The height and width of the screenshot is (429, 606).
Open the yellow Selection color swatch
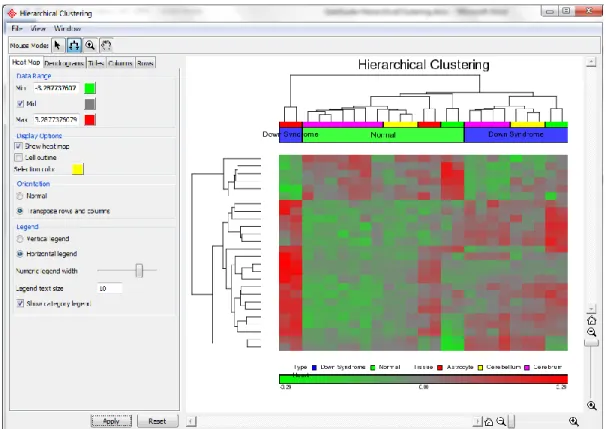click(78, 169)
